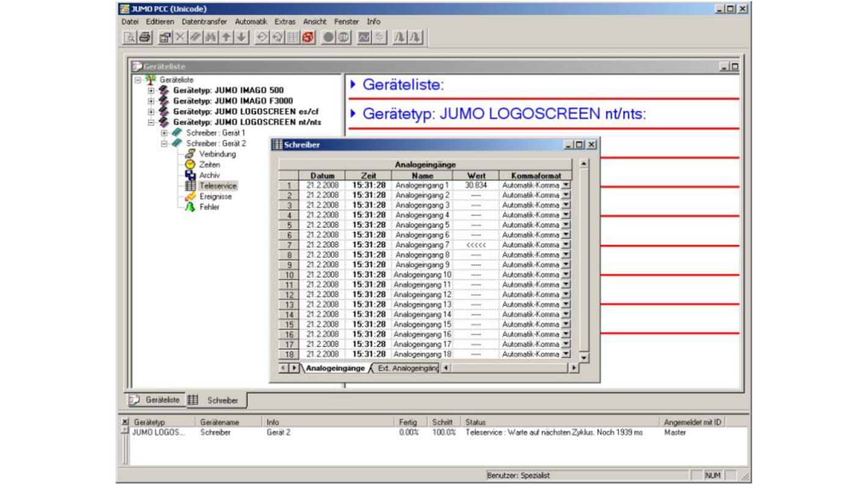Screen dimensions: 868x488
Task: Select the Zeiten clock item
Action: click(210, 165)
